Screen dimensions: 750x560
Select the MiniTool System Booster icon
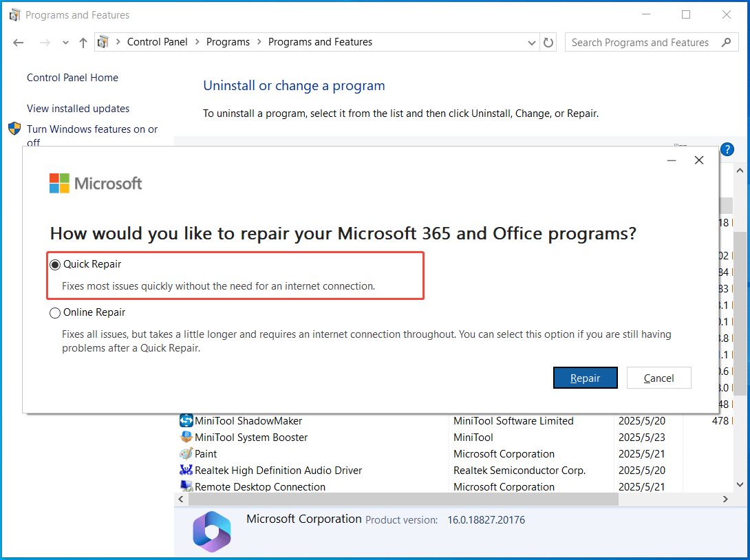(185, 437)
